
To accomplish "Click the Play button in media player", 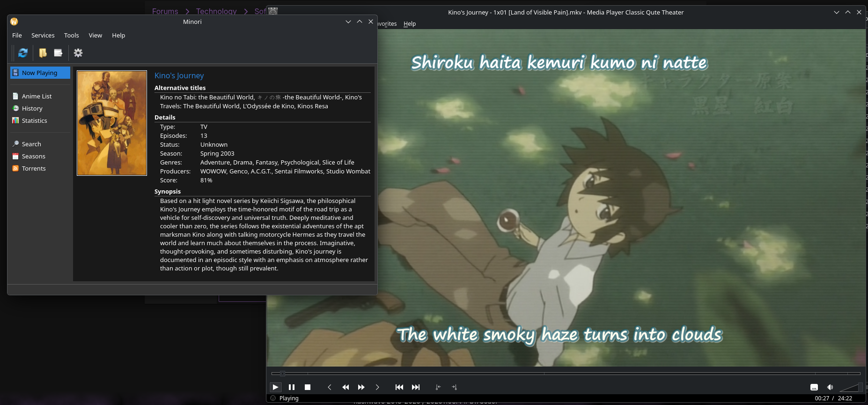I will [x=275, y=387].
